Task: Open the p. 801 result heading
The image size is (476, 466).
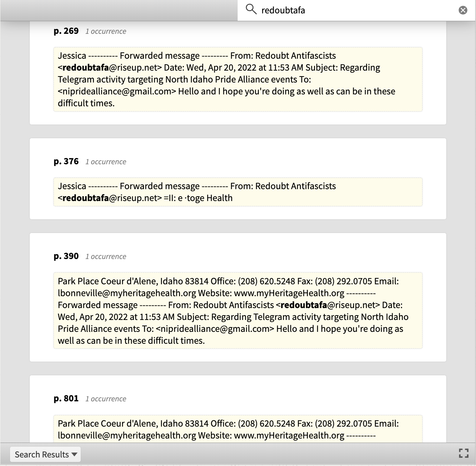Action: tap(66, 398)
